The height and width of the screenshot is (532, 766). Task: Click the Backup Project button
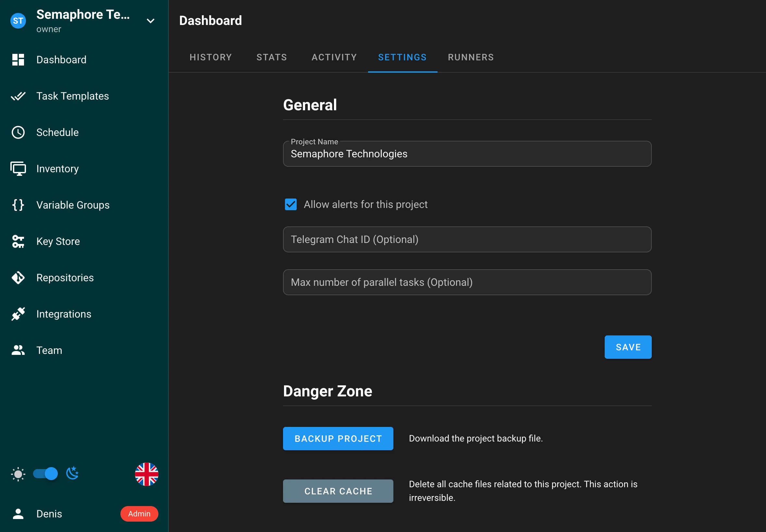(338, 439)
